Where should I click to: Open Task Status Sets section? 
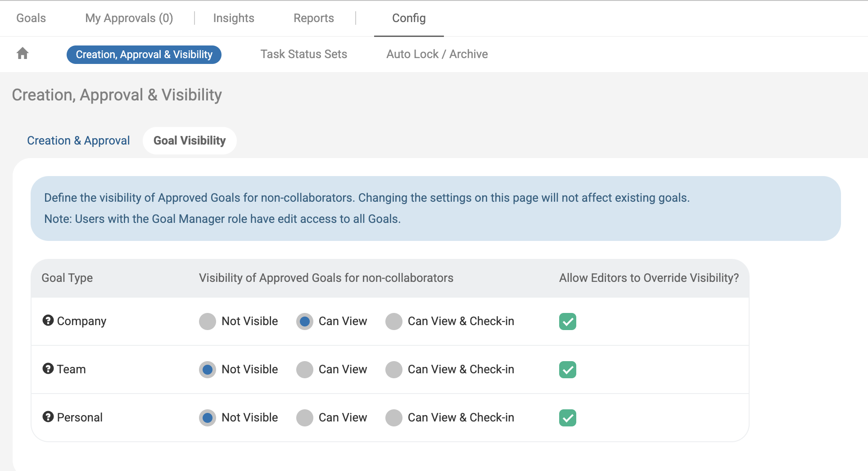tap(303, 54)
